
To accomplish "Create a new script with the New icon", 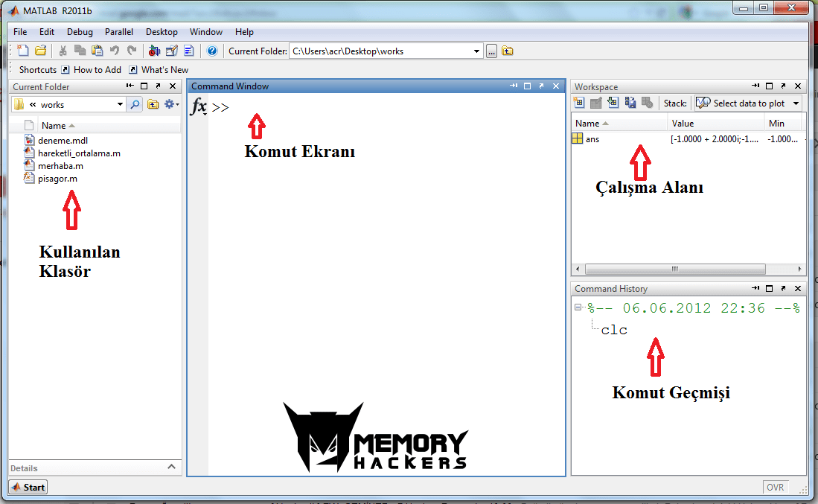I will coord(23,51).
